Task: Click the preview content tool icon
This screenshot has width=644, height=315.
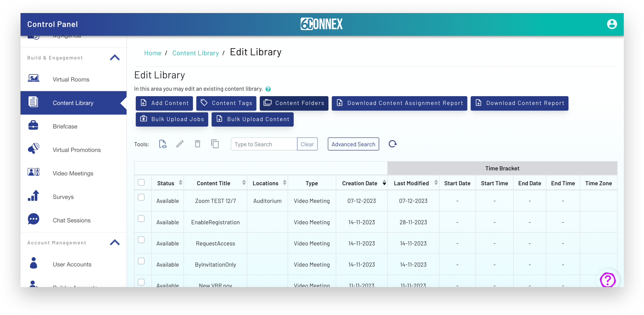Action: click(x=163, y=144)
